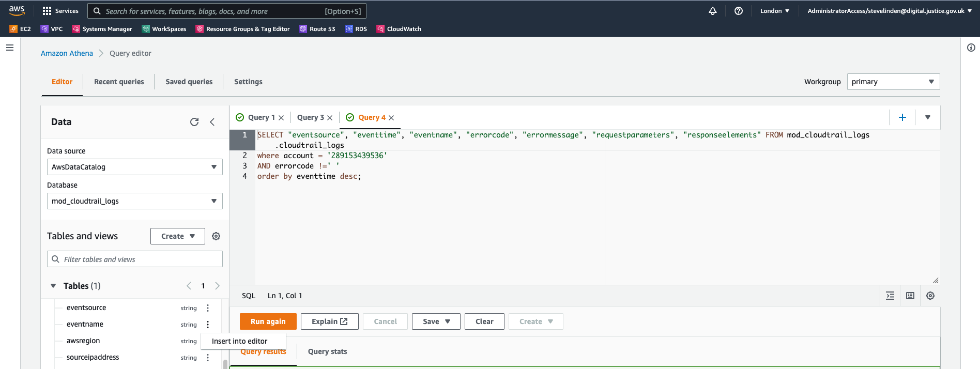Screen dimensions: 980x369
Task: Open the query tabs options arrow
Action: point(928,117)
